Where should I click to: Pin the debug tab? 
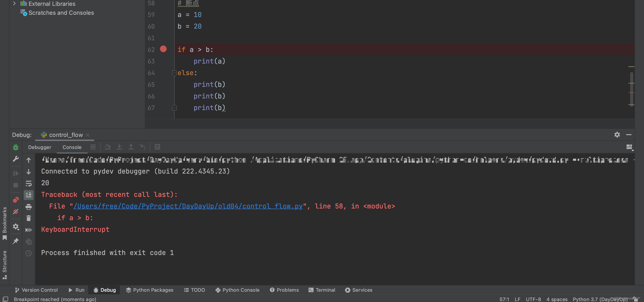(x=15, y=241)
